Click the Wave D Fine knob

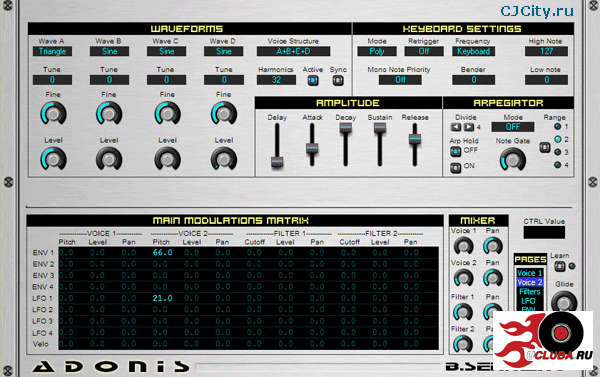pyautogui.click(x=224, y=114)
